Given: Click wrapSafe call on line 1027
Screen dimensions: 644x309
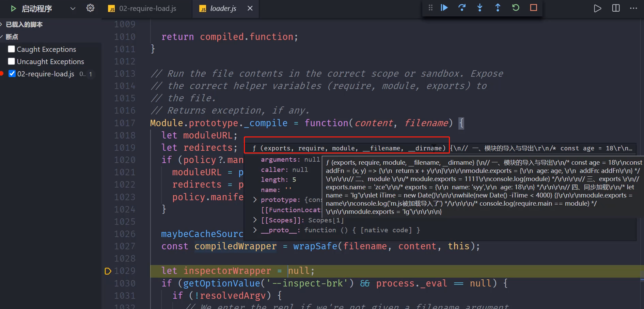Looking at the screenshot, I should (315, 246).
